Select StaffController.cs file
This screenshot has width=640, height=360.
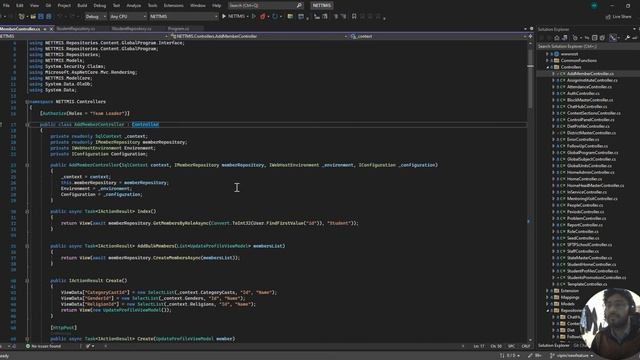582,251
